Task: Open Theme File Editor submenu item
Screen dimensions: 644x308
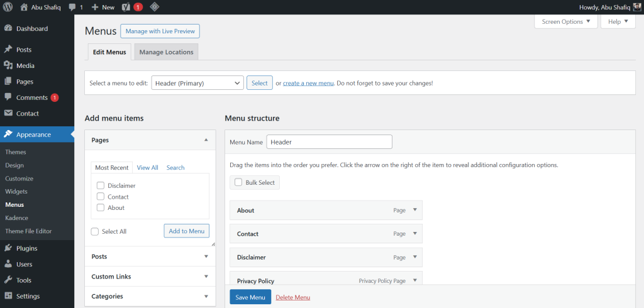Action: coord(28,231)
